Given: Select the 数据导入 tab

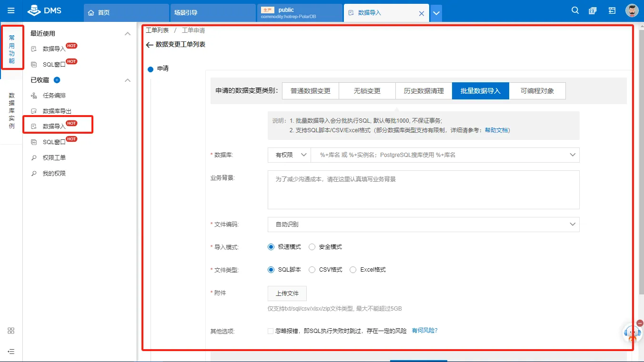Looking at the screenshot, I should click(386, 13).
